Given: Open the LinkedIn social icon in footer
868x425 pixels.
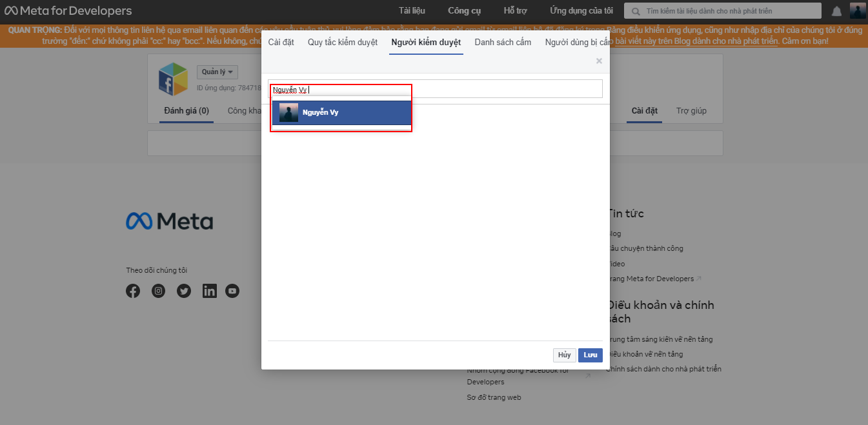Looking at the screenshot, I should tap(209, 291).
